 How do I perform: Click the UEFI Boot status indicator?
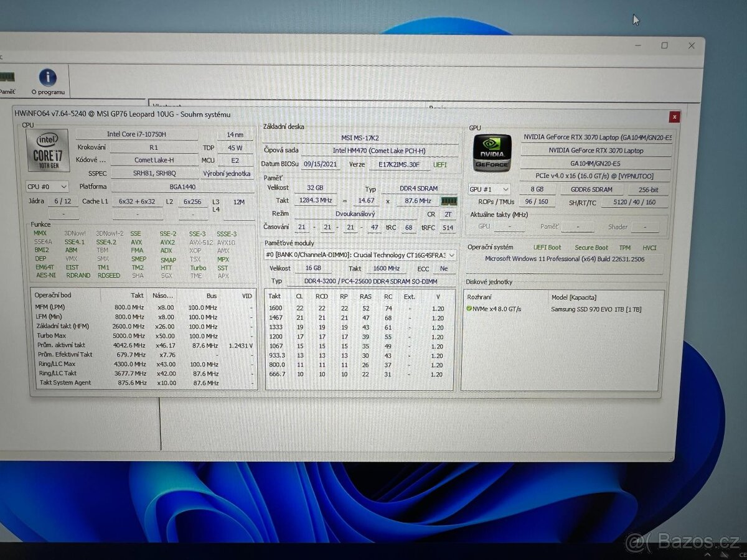coord(547,247)
